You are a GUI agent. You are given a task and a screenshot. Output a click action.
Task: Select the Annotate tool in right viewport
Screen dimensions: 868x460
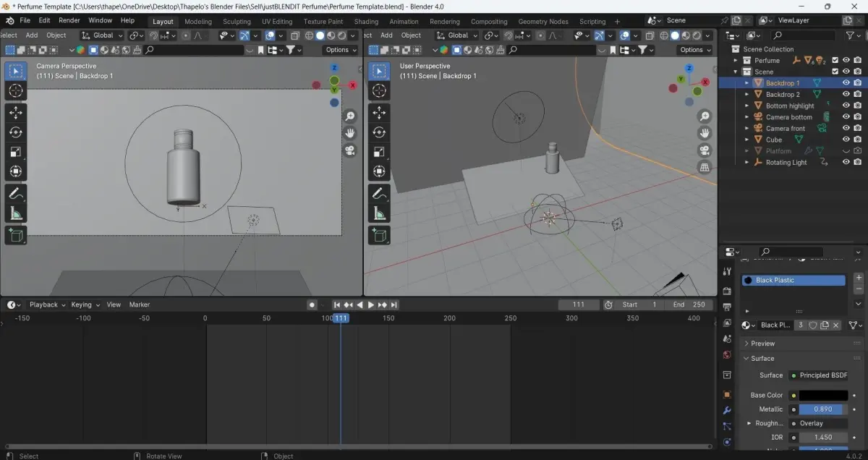tap(379, 194)
